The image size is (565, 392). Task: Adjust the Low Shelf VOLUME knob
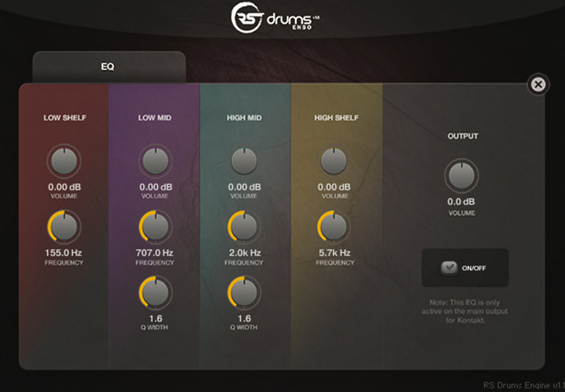(64, 160)
